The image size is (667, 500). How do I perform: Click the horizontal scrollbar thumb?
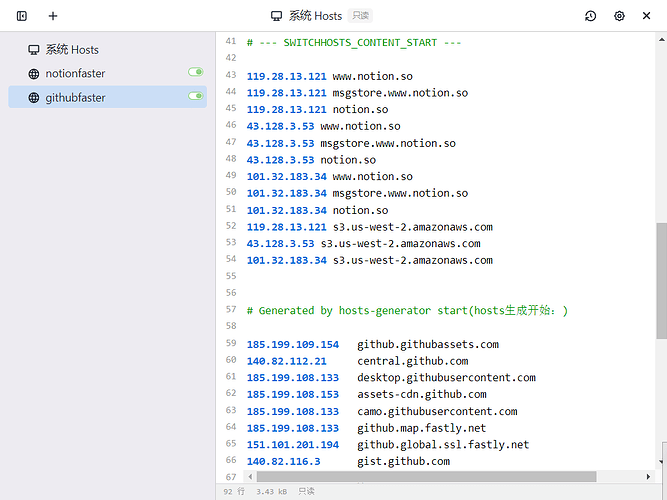pyautogui.click(x=426, y=477)
